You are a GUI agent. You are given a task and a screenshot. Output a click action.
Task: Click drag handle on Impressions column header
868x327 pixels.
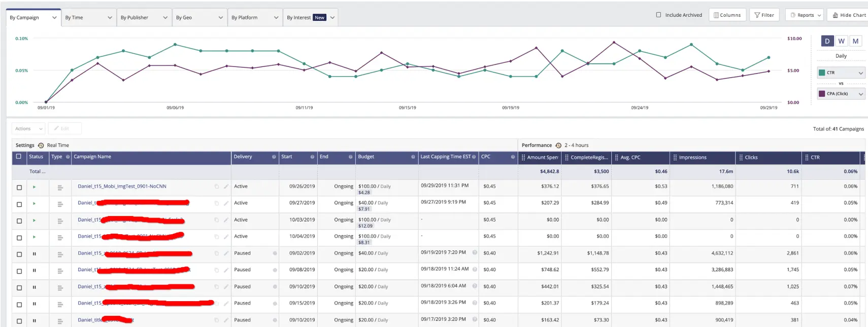point(675,158)
